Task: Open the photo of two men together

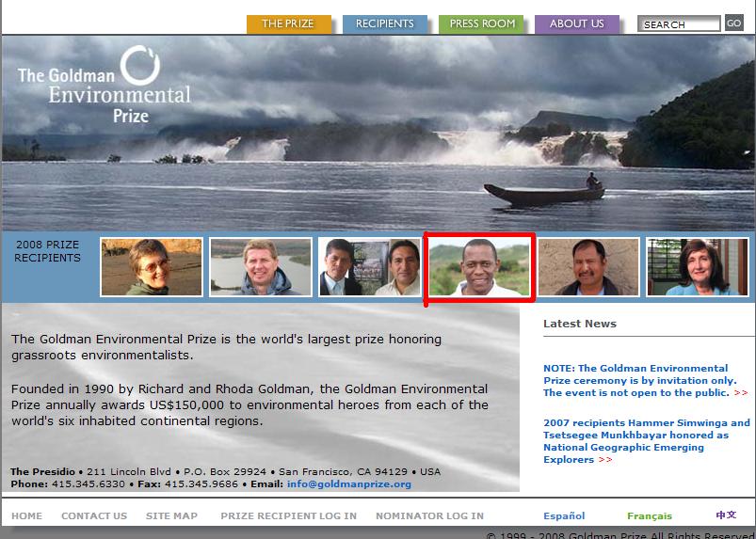Action: [x=370, y=266]
